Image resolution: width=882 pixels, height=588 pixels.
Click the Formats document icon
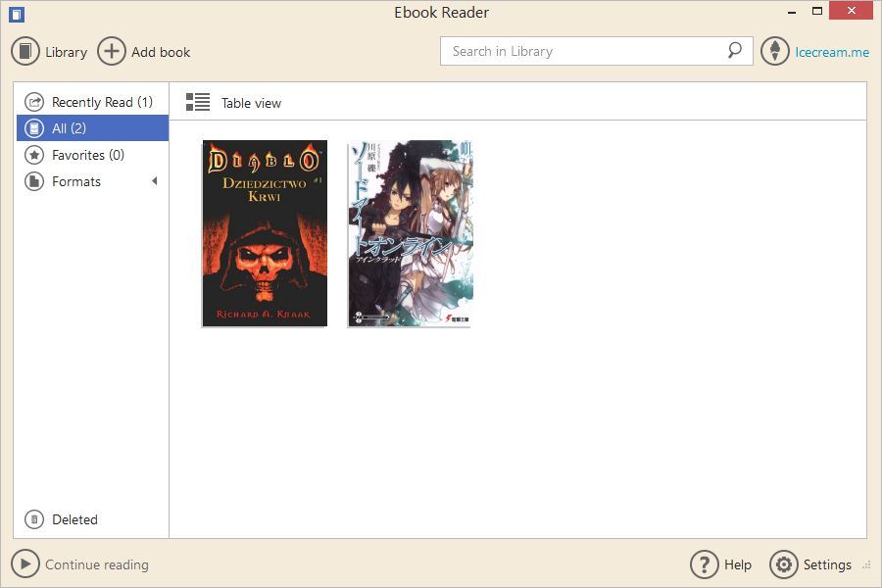tap(34, 181)
